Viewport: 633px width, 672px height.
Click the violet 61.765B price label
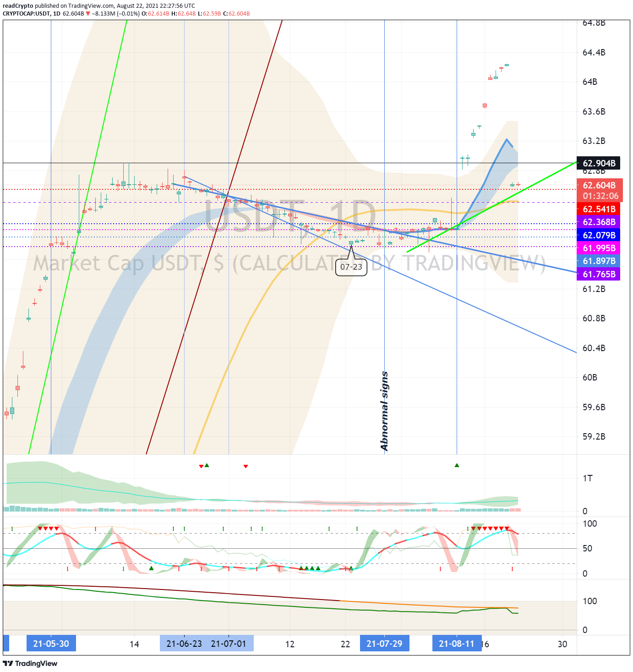point(599,274)
